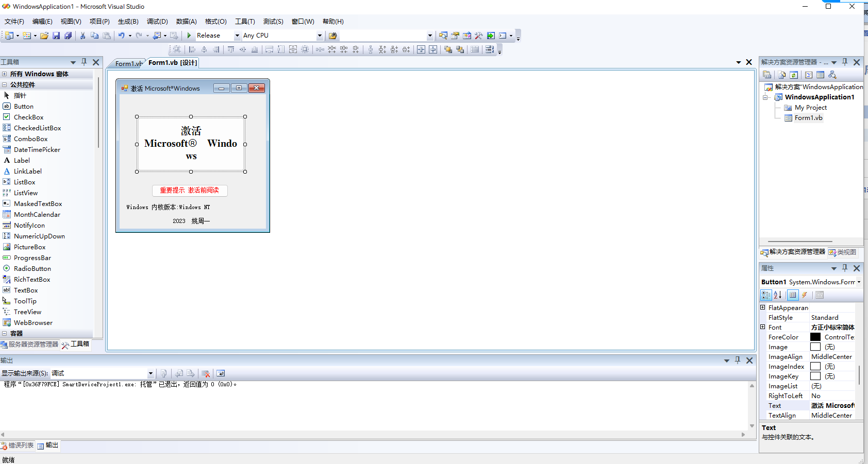Image resolution: width=868 pixels, height=464 pixels.
Task: Switch to the Form1.vb code tab
Action: click(x=127, y=63)
